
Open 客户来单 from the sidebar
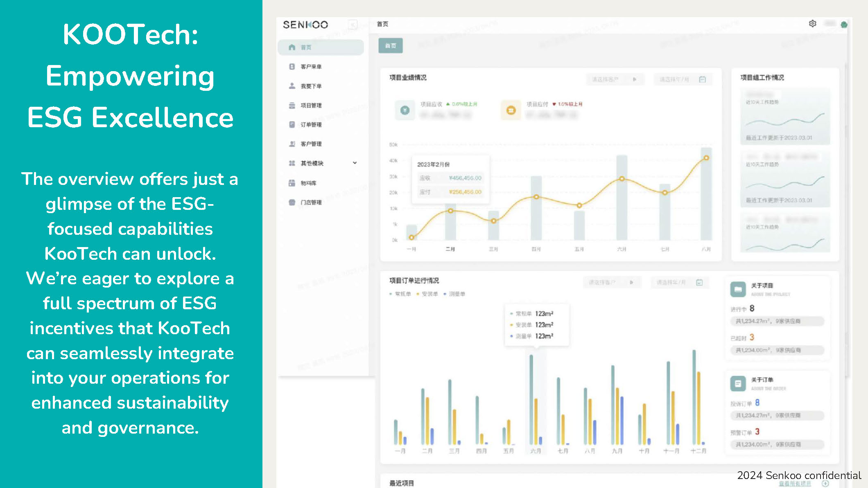[311, 67]
